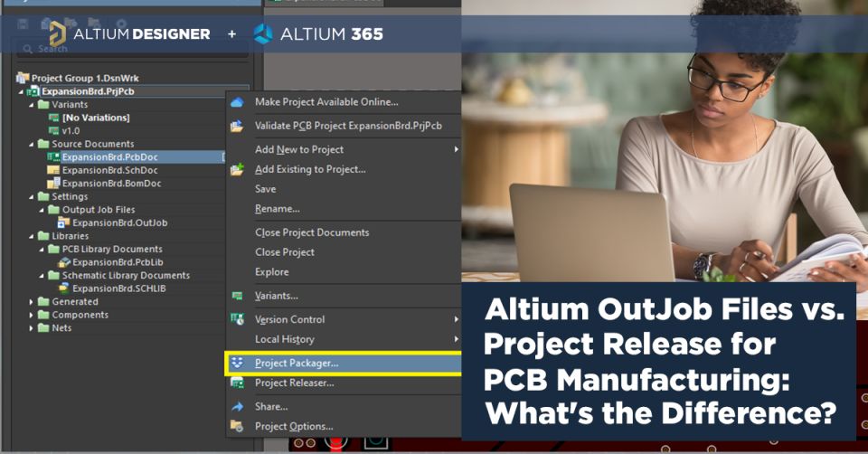Click the Version Control icon
The height and width of the screenshot is (454, 868).
pyautogui.click(x=237, y=319)
